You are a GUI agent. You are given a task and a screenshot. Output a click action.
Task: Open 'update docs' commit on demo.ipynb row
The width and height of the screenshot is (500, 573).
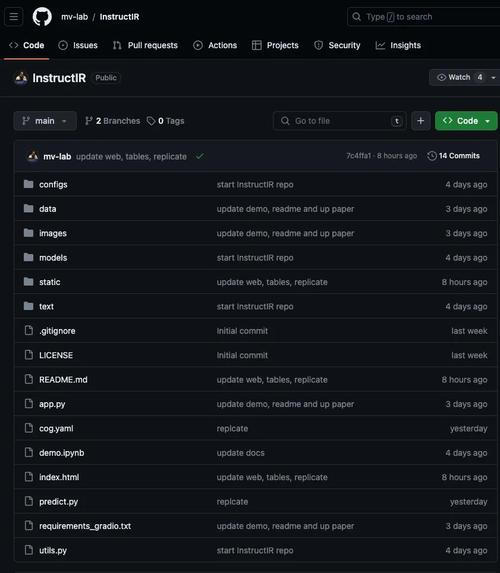coord(240,453)
